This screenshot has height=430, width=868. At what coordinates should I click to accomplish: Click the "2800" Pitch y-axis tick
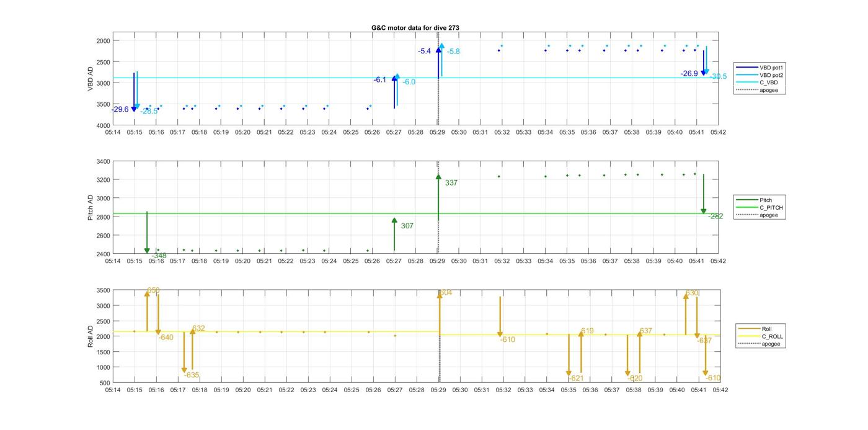click(104, 217)
